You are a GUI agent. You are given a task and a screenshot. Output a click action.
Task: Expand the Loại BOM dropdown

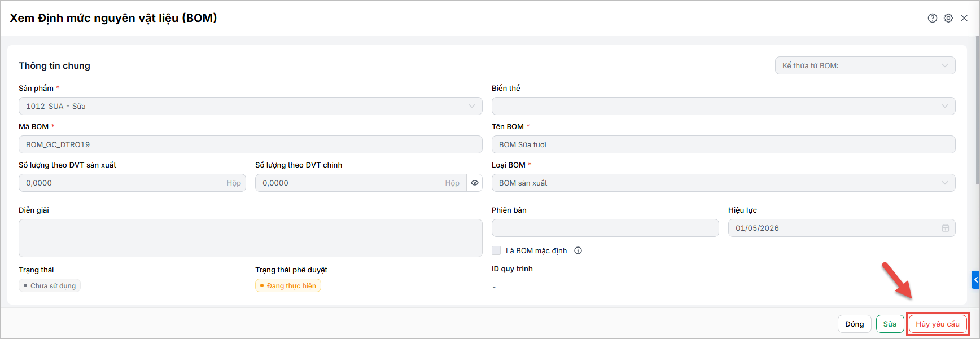click(724, 183)
